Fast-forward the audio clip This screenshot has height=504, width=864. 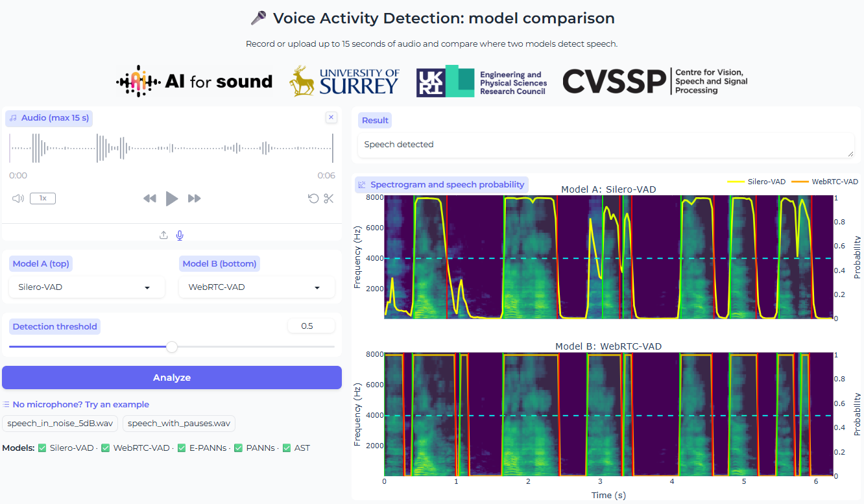coord(194,198)
